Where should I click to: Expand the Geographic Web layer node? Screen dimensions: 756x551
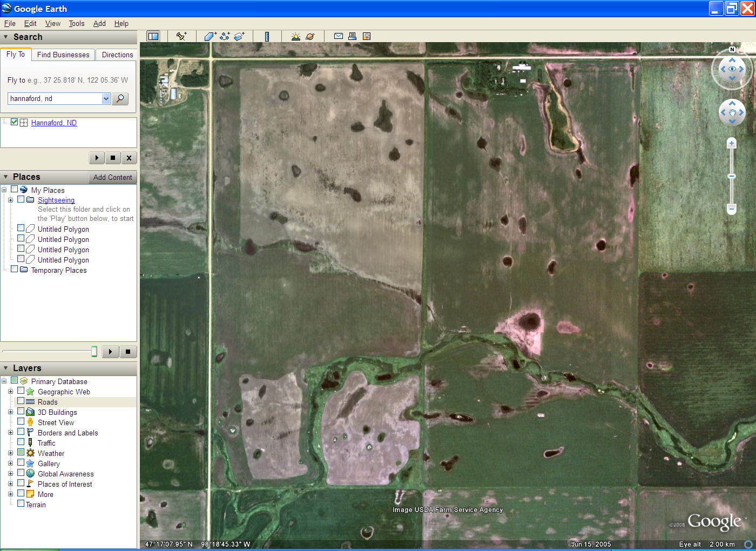point(10,392)
